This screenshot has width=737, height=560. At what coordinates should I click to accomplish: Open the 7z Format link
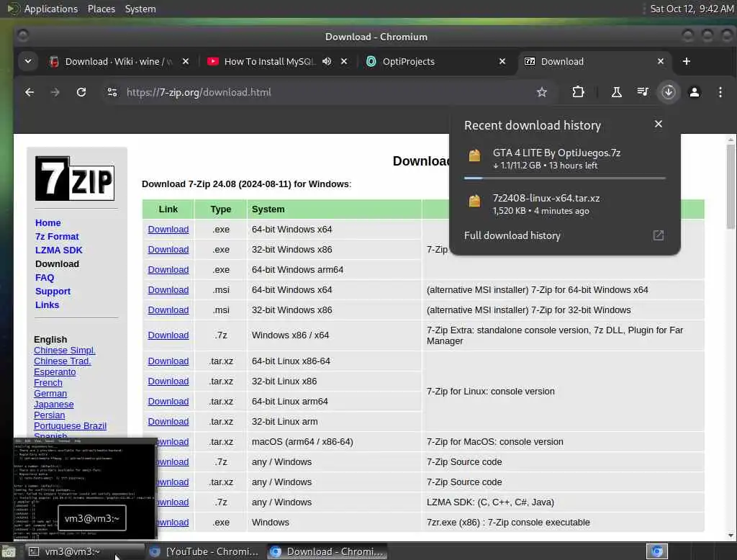(x=57, y=237)
